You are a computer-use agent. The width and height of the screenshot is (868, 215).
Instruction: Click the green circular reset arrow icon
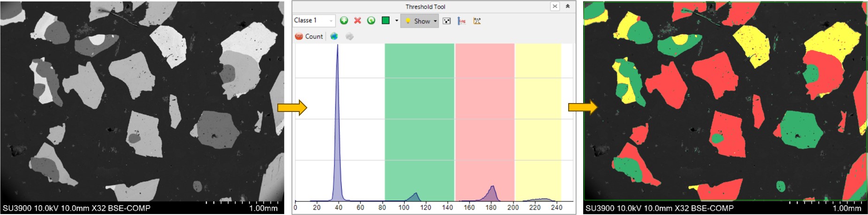[371, 21]
